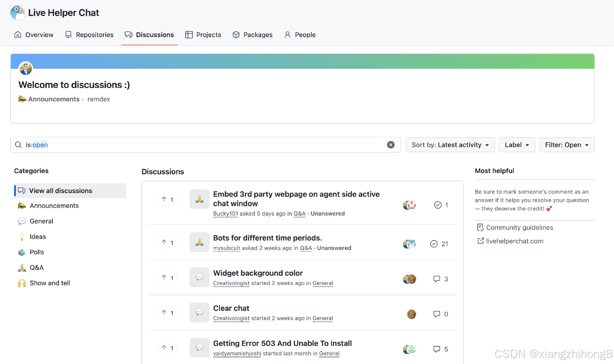Visit vaidyamanishjoshi's profile link
The height and width of the screenshot is (364, 614).
click(x=237, y=353)
